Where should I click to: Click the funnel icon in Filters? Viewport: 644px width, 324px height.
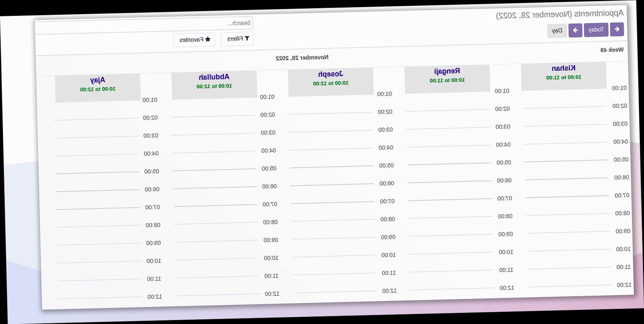(x=247, y=39)
